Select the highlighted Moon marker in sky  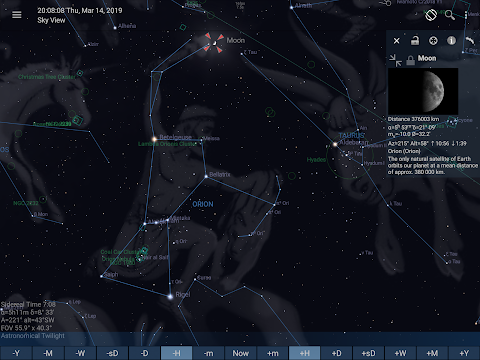pyautogui.click(x=214, y=43)
